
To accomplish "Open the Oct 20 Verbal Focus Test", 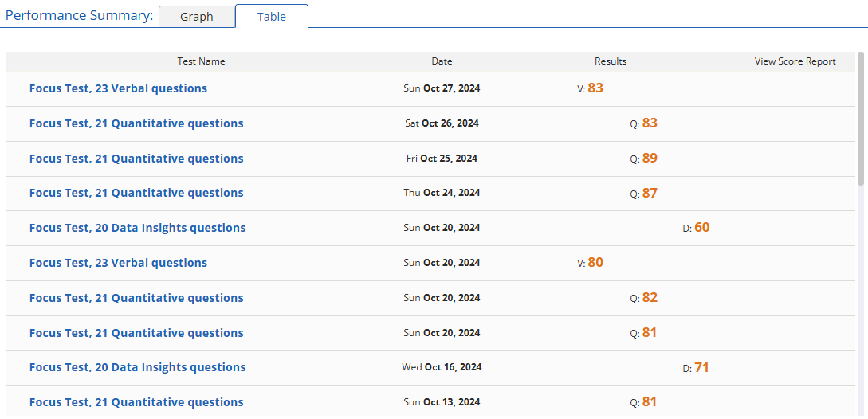I will tap(118, 263).
